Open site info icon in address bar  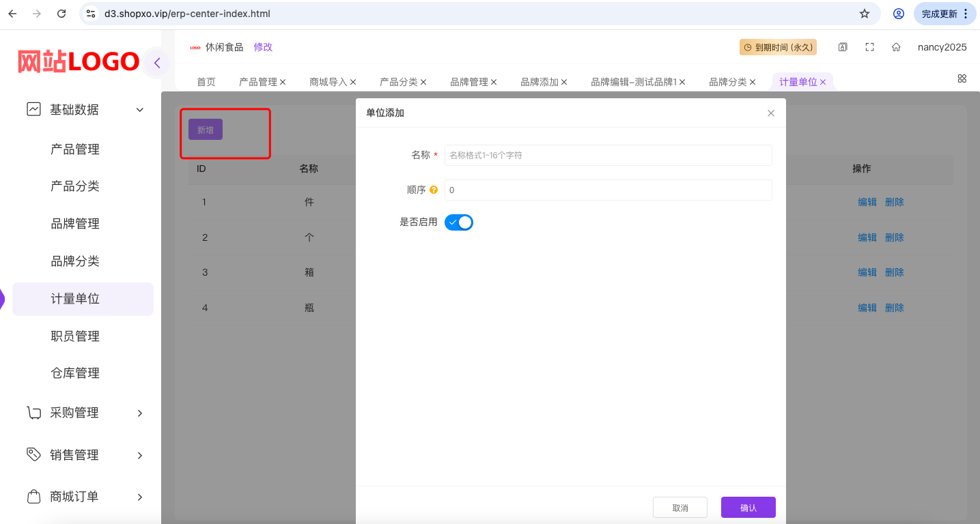click(92, 14)
